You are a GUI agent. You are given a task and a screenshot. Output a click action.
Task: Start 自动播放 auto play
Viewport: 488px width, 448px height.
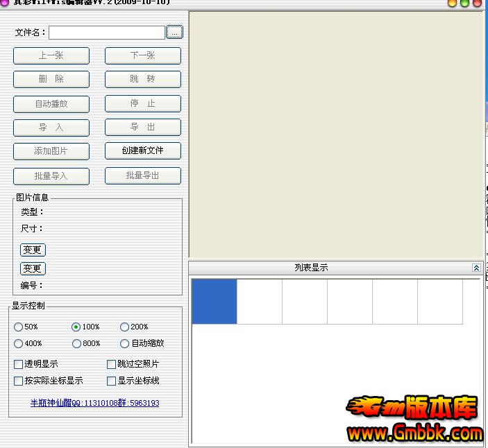point(51,104)
